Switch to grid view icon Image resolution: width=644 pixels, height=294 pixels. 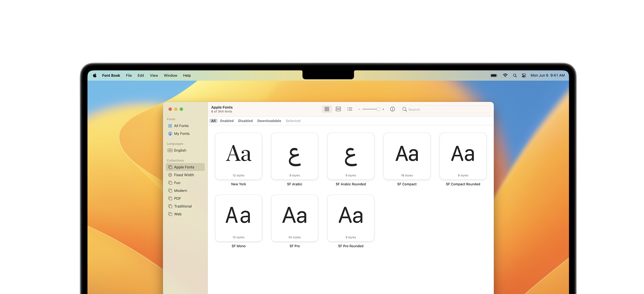[x=327, y=109]
